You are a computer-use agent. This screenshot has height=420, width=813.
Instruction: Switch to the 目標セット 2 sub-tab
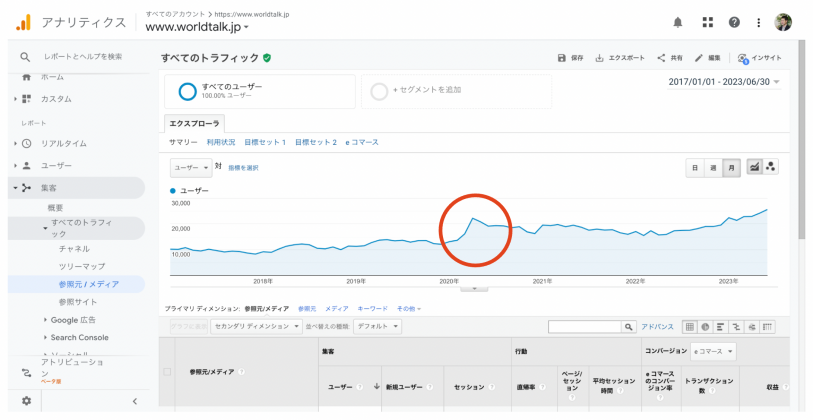click(x=316, y=142)
